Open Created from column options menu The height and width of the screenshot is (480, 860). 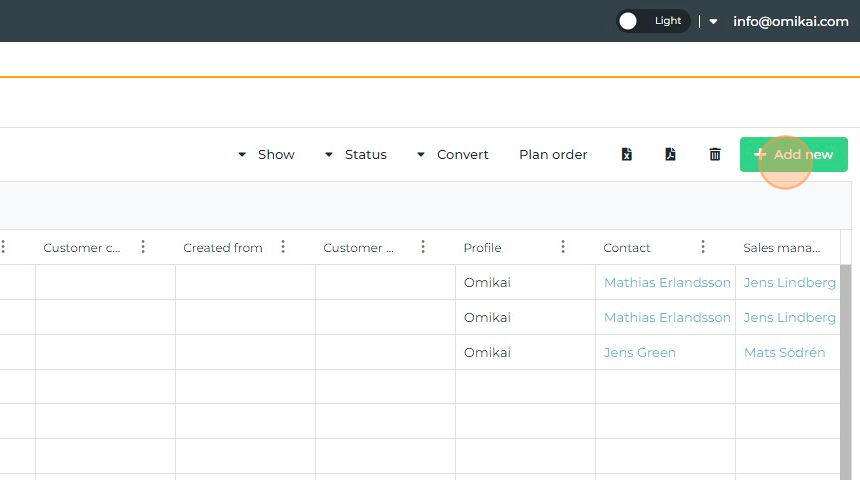point(283,247)
